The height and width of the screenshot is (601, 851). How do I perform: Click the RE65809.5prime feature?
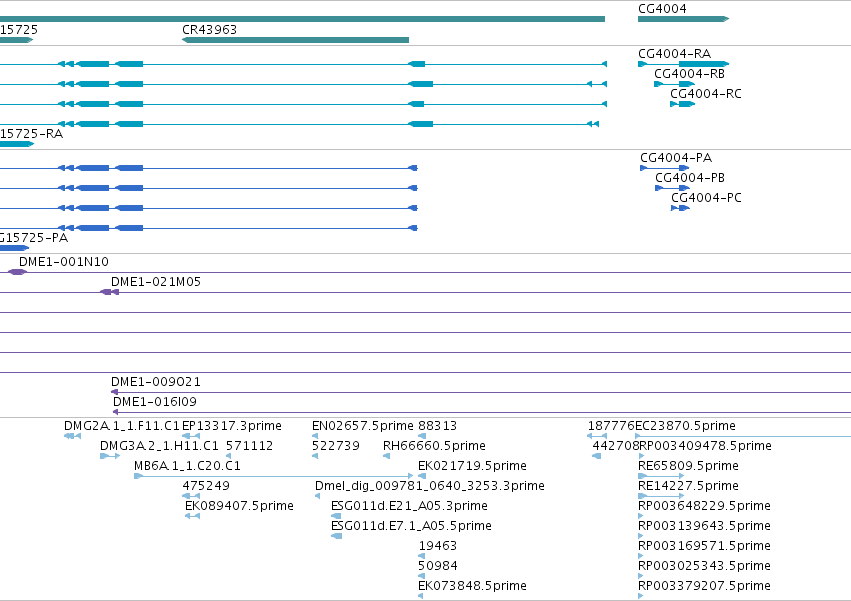(x=661, y=476)
